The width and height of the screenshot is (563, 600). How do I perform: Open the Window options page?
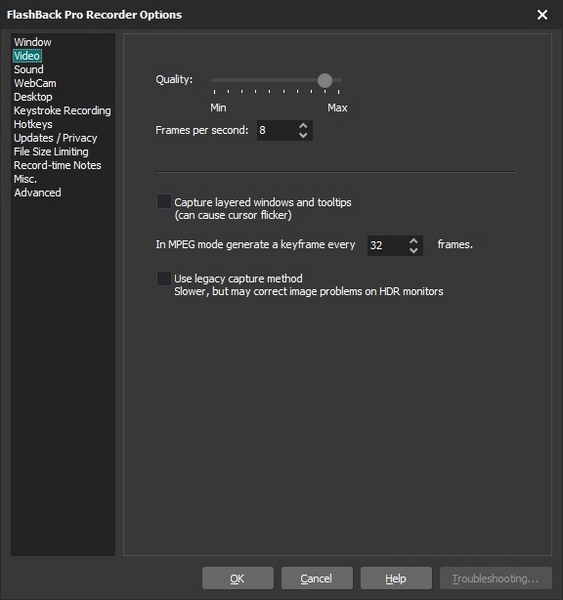tap(33, 42)
